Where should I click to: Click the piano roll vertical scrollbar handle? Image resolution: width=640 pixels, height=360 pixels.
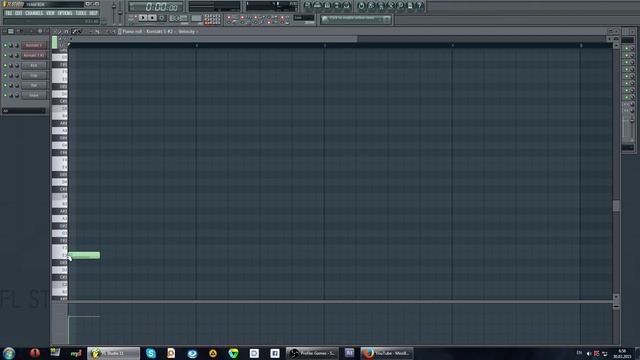click(616, 205)
